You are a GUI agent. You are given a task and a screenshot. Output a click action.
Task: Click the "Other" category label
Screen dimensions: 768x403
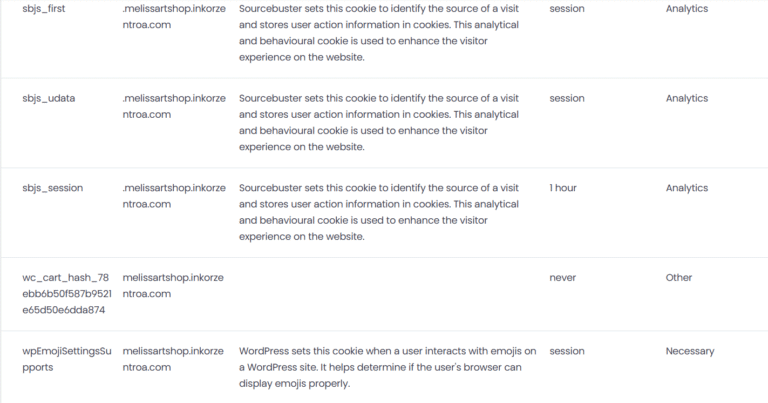[x=679, y=277]
